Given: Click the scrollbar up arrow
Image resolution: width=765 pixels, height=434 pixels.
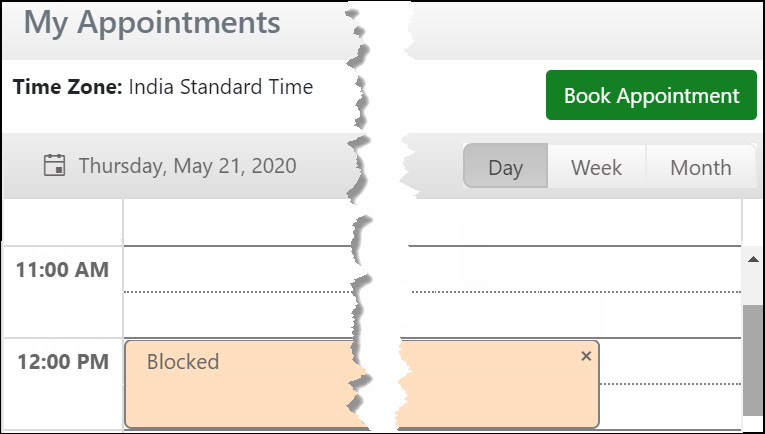Looking at the screenshot, I should [752, 258].
